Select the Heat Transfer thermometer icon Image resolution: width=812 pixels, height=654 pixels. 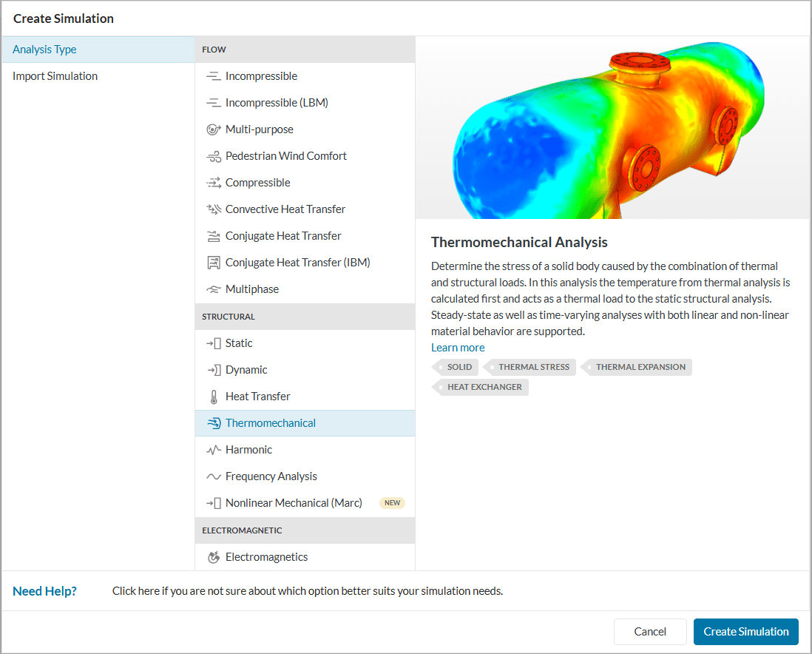(x=214, y=397)
